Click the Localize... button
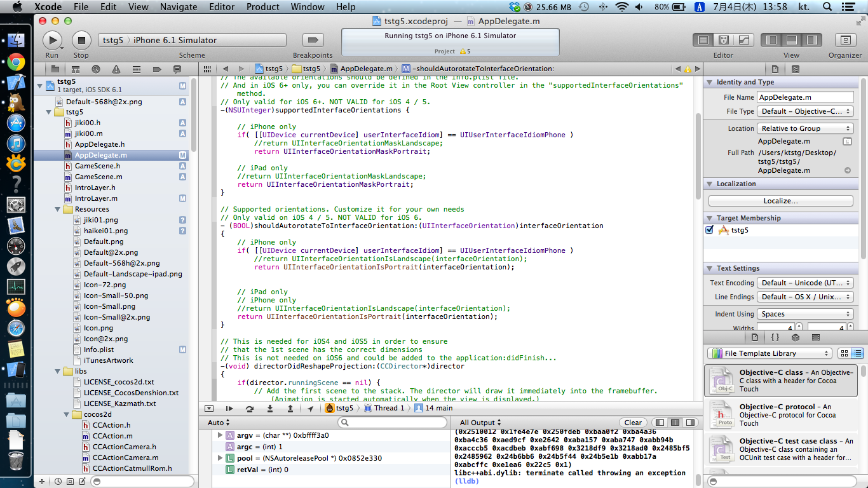 click(781, 201)
